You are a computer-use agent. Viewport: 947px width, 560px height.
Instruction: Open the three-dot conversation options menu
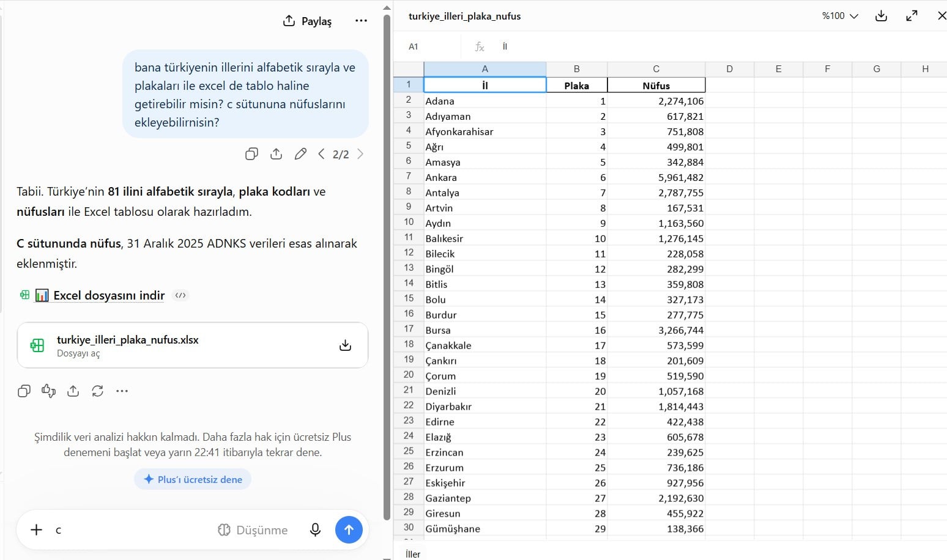click(x=361, y=21)
